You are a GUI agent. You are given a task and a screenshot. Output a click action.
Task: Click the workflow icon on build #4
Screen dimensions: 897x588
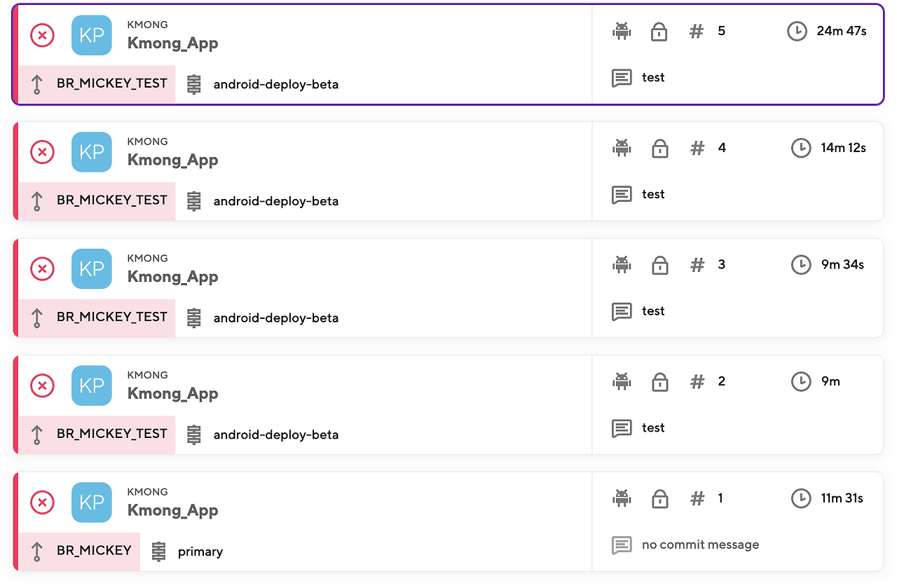coord(194,201)
